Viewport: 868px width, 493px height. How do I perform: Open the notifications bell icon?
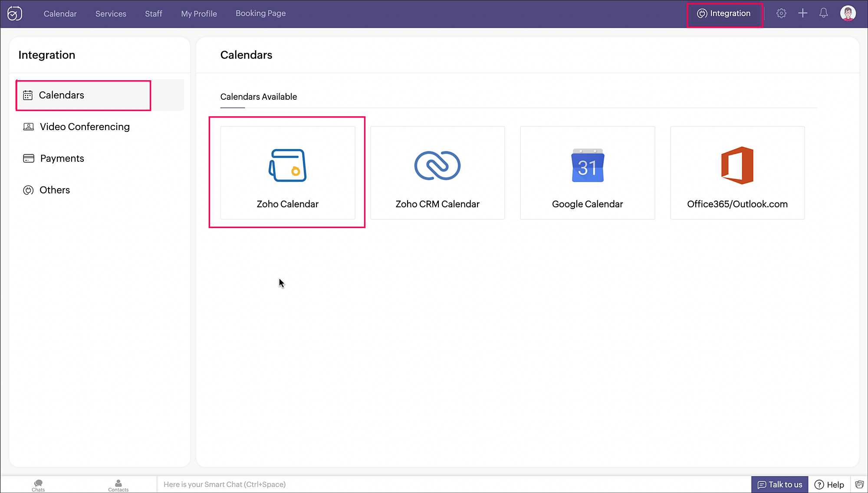[823, 13]
